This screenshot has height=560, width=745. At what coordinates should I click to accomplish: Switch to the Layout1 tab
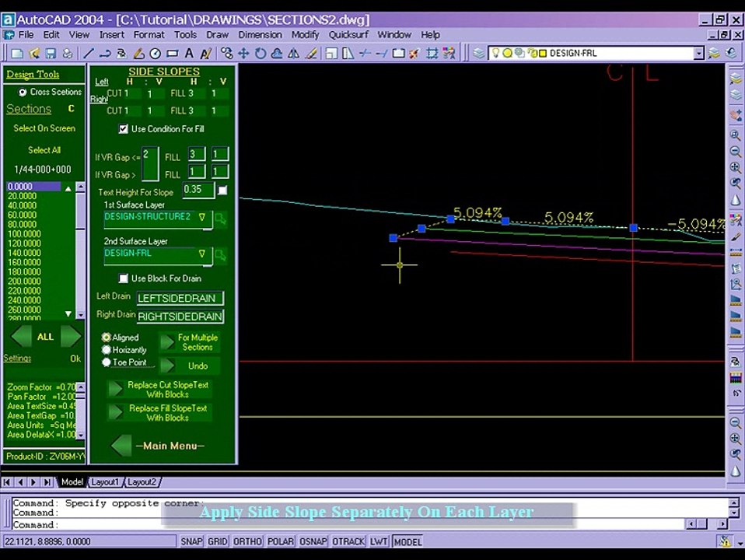click(105, 482)
